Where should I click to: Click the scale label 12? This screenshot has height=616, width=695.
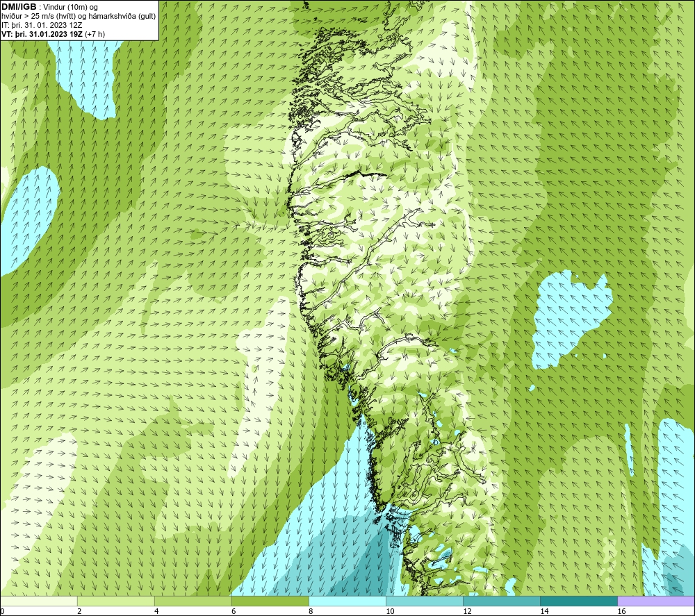pyautogui.click(x=467, y=612)
